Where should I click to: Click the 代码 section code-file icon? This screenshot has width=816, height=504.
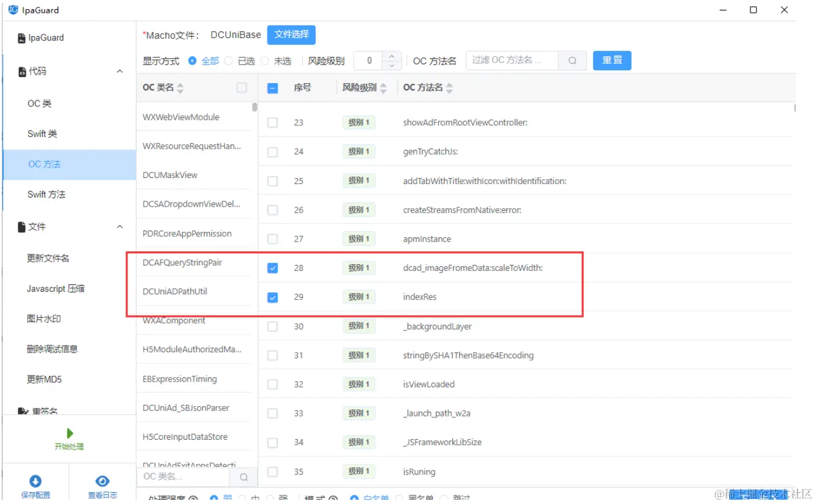coord(22,72)
